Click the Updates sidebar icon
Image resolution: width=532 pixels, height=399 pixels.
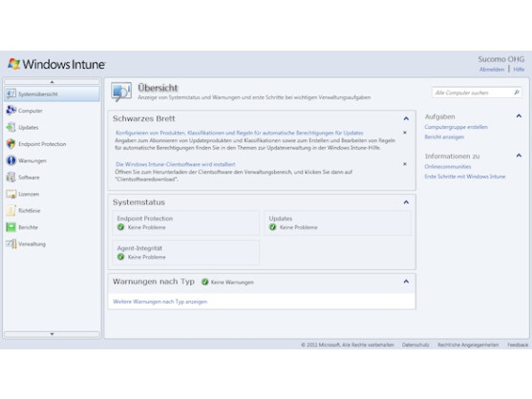point(11,127)
